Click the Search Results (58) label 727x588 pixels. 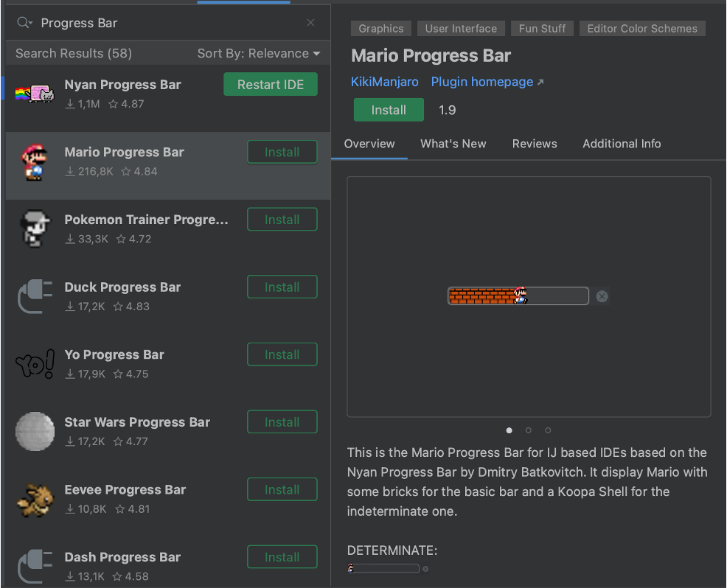click(x=74, y=53)
